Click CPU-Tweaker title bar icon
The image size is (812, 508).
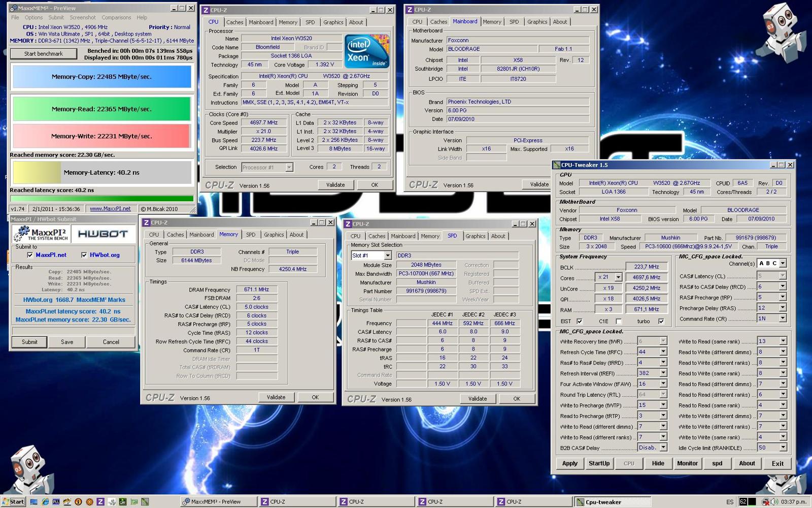point(557,165)
